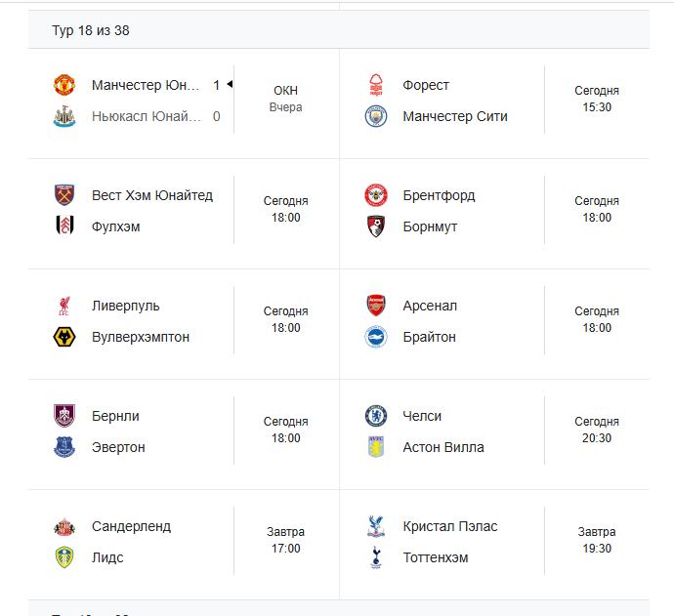Image resolution: width=674 pixels, height=616 pixels.
Task: Open the Сандерленд team link
Action: [131, 526]
